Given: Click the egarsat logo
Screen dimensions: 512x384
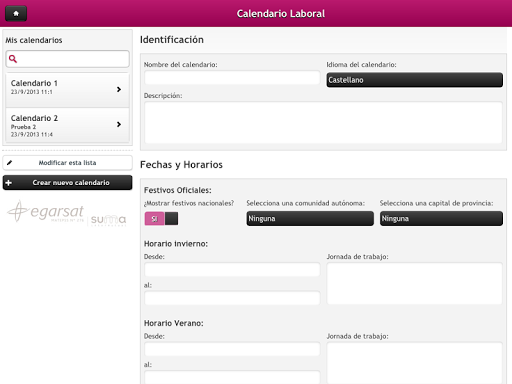Looking at the screenshot, I should click(46, 211).
